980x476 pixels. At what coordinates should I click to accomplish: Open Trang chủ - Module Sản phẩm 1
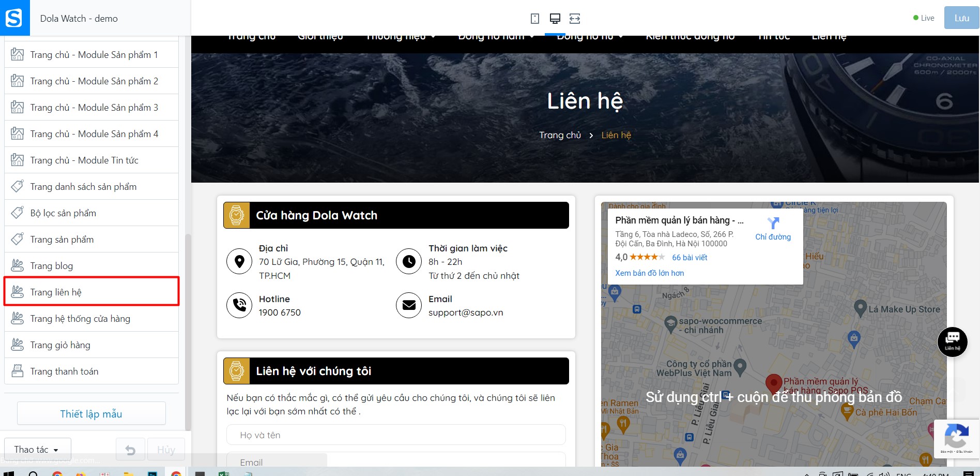(91, 54)
